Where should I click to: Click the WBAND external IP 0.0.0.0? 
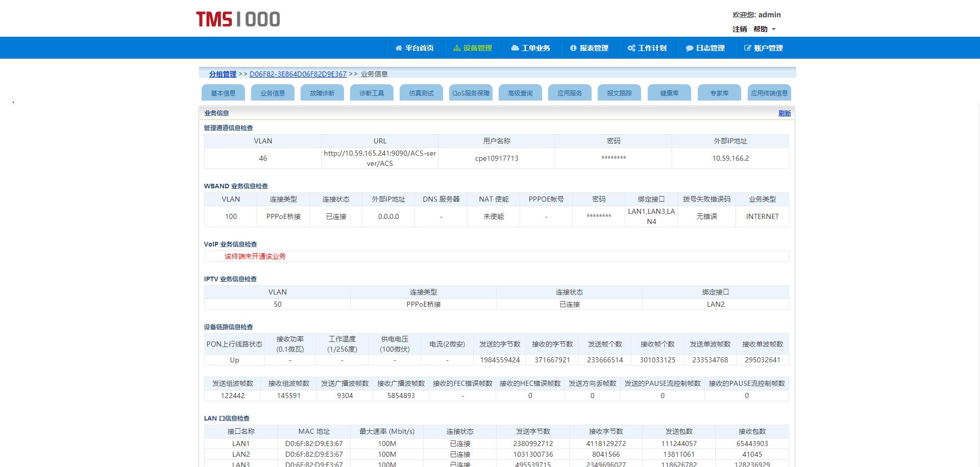(x=388, y=216)
